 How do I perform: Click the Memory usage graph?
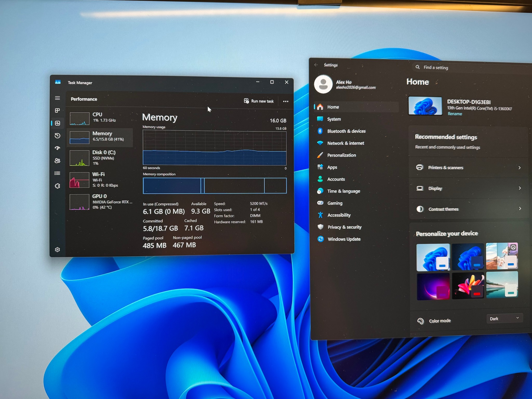(x=215, y=148)
